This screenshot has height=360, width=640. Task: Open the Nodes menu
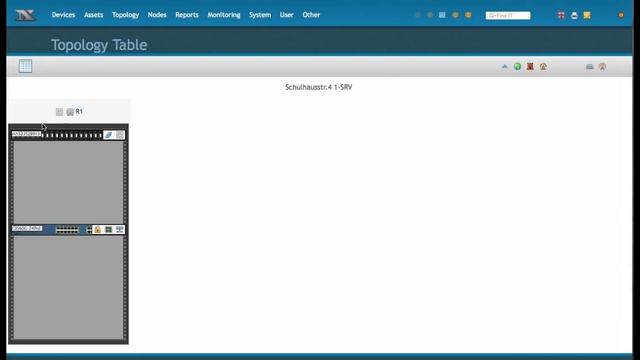(x=157, y=15)
